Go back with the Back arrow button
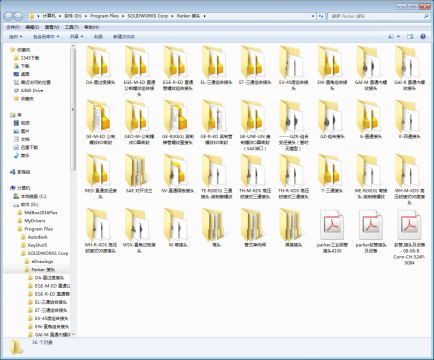Screen dimensions: 434x360 pyautogui.click(x=9, y=16)
